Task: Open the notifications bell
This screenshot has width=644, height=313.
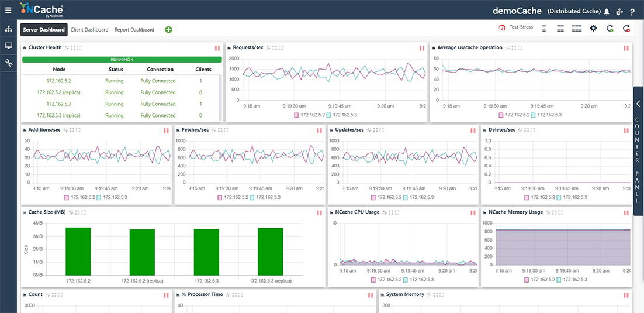Action: pyautogui.click(x=607, y=12)
